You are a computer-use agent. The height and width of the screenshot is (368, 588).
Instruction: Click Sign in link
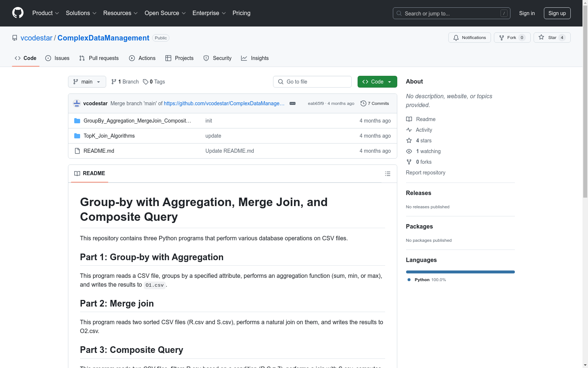[x=527, y=13]
